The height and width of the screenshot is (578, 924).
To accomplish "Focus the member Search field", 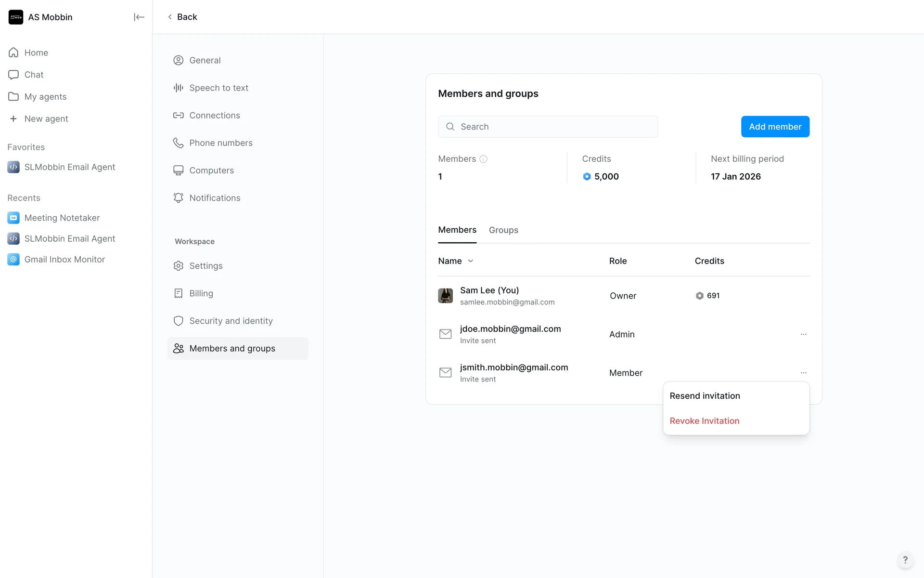I will tap(548, 127).
